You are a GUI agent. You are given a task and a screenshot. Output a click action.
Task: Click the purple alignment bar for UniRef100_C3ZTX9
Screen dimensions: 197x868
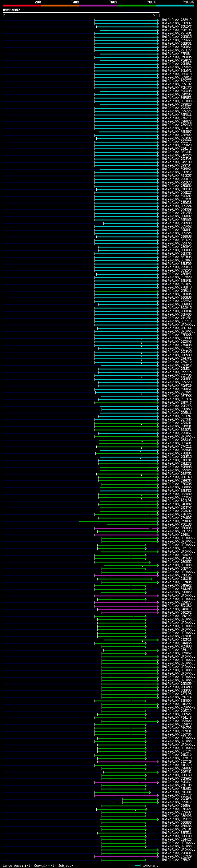click(128, 761)
